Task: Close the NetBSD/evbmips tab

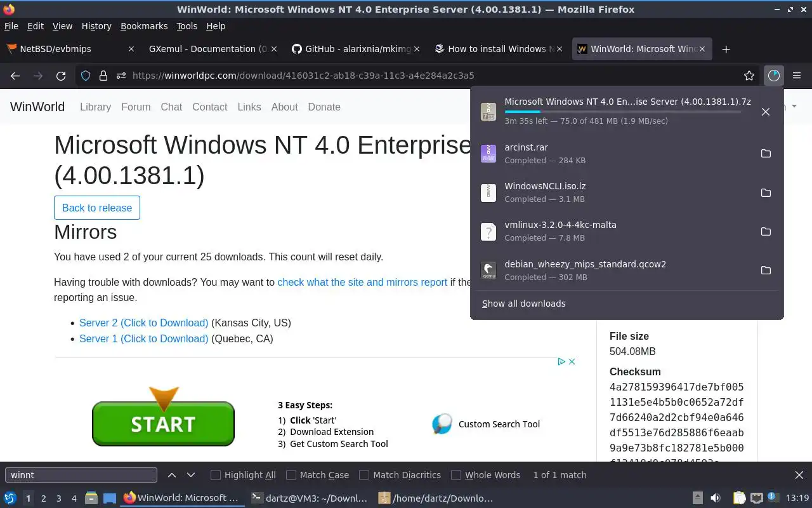Action: 131,49
